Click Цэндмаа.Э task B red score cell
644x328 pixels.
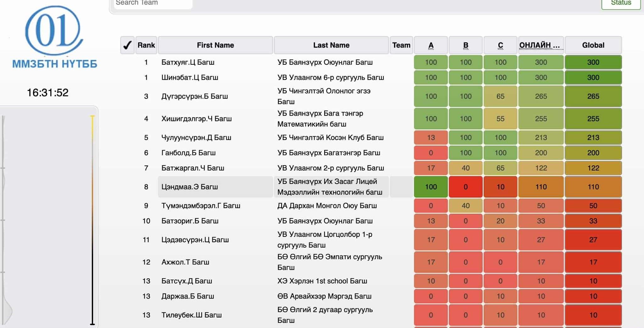(x=466, y=187)
